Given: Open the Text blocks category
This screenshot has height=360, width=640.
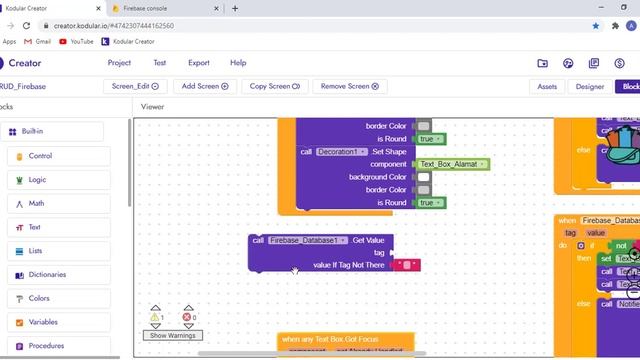Looking at the screenshot, I should pyautogui.click(x=58, y=227).
